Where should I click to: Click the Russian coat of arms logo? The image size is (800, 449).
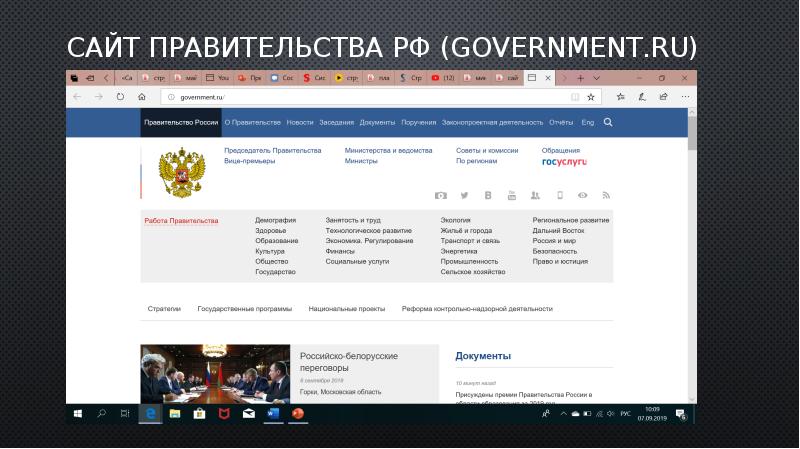point(182,172)
